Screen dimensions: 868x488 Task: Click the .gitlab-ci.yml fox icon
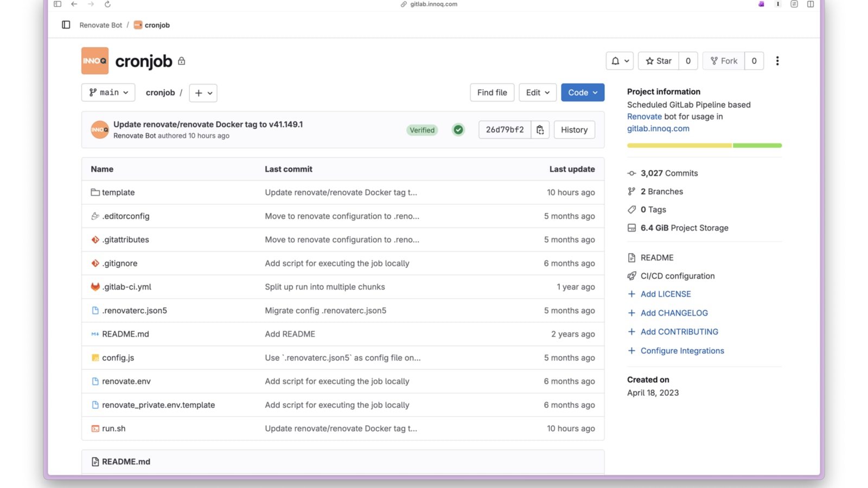(x=95, y=287)
